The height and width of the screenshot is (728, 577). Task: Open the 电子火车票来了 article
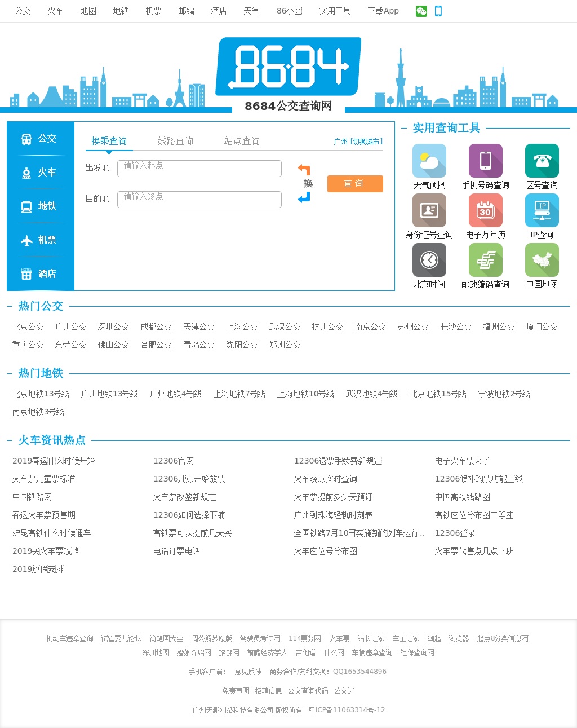(x=462, y=461)
